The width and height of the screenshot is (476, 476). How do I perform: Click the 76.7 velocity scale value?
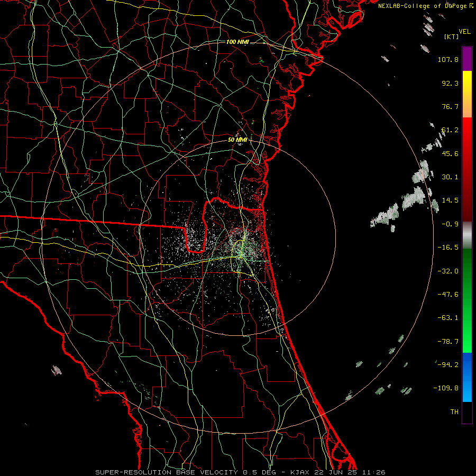[450, 106]
